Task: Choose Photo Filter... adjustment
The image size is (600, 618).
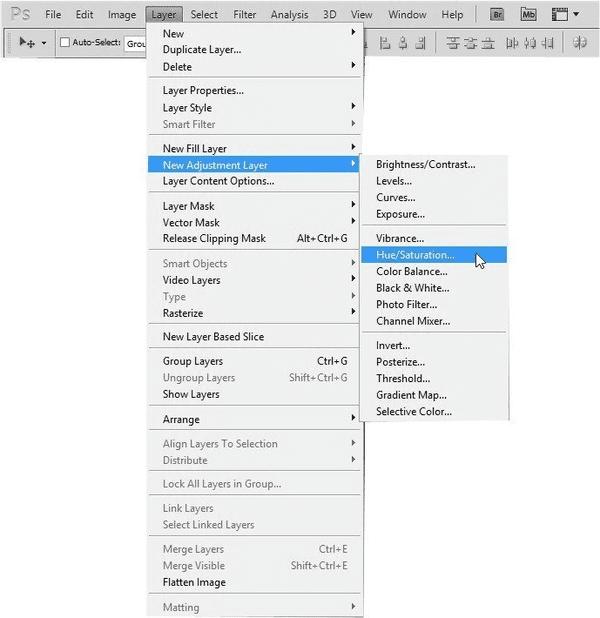Action: point(434,305)
